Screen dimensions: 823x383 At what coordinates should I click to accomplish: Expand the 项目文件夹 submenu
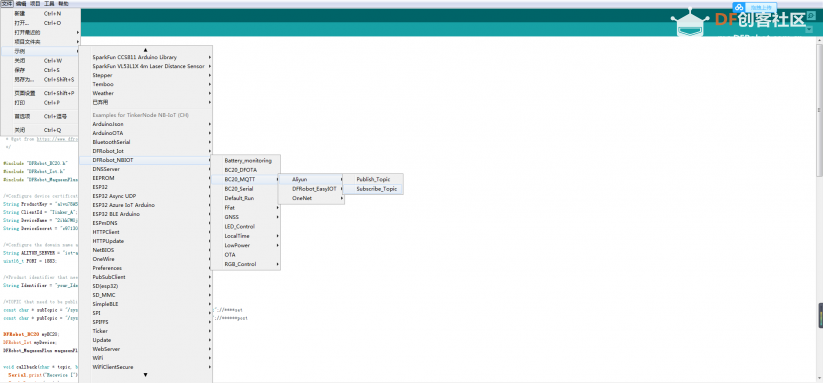pos(40,41)
